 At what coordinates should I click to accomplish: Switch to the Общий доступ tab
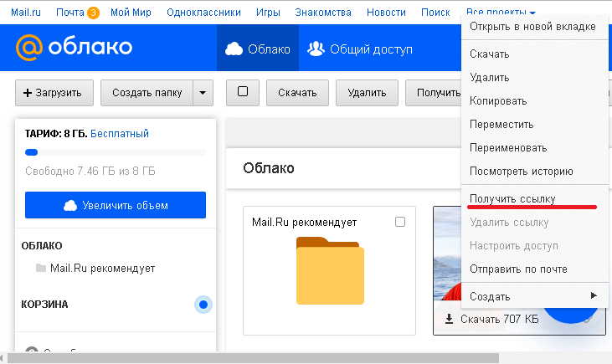360,48
